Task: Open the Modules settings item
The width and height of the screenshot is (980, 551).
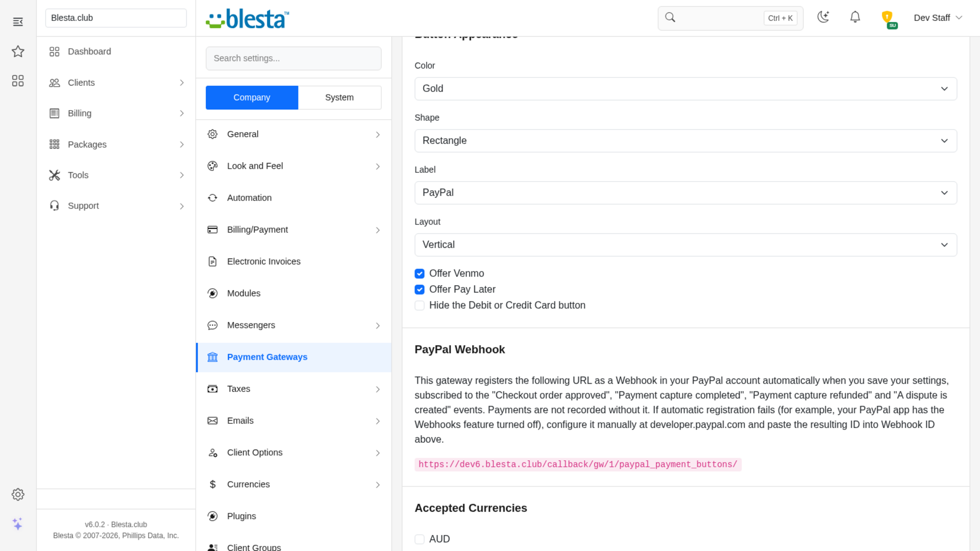Action: (293, 293)
